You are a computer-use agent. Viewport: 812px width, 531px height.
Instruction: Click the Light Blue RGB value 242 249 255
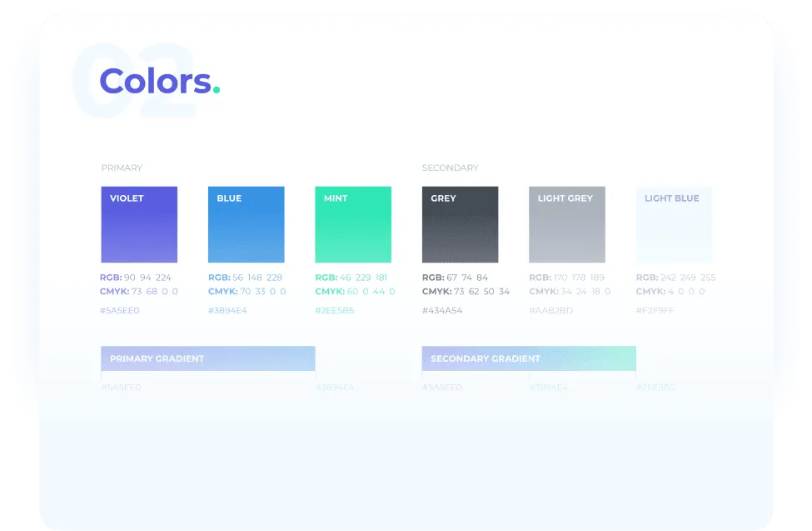tap(687, 278)
